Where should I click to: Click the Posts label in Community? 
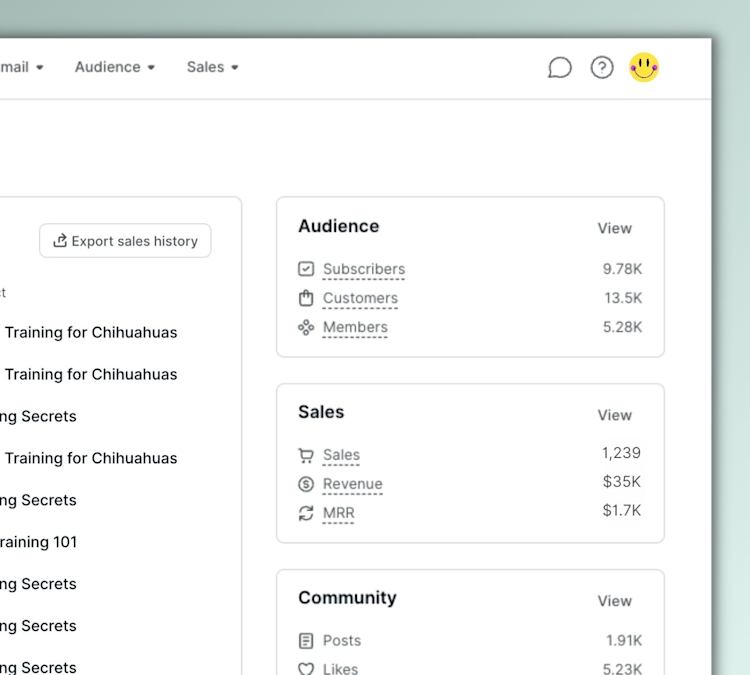342,641
